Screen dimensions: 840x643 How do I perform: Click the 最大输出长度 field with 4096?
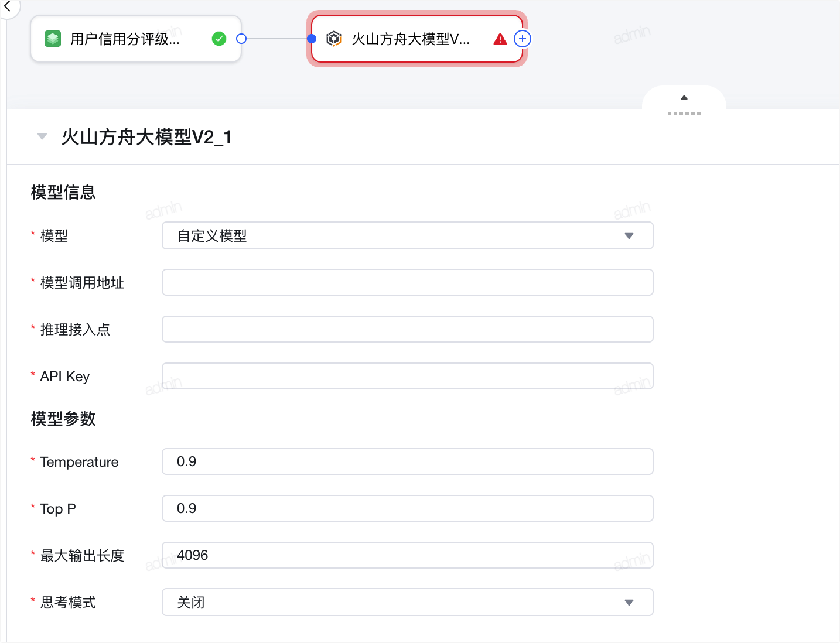point(408,555)
